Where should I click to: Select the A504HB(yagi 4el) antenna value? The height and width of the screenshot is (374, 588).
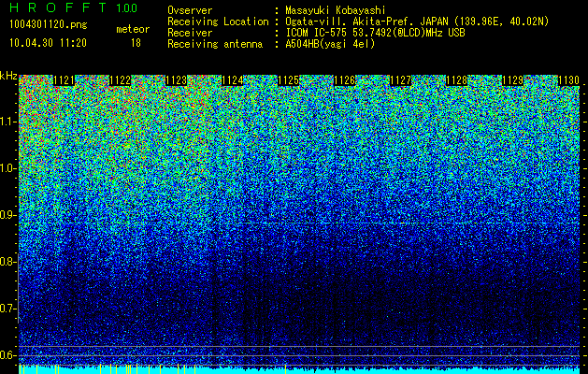coord(330,44)
